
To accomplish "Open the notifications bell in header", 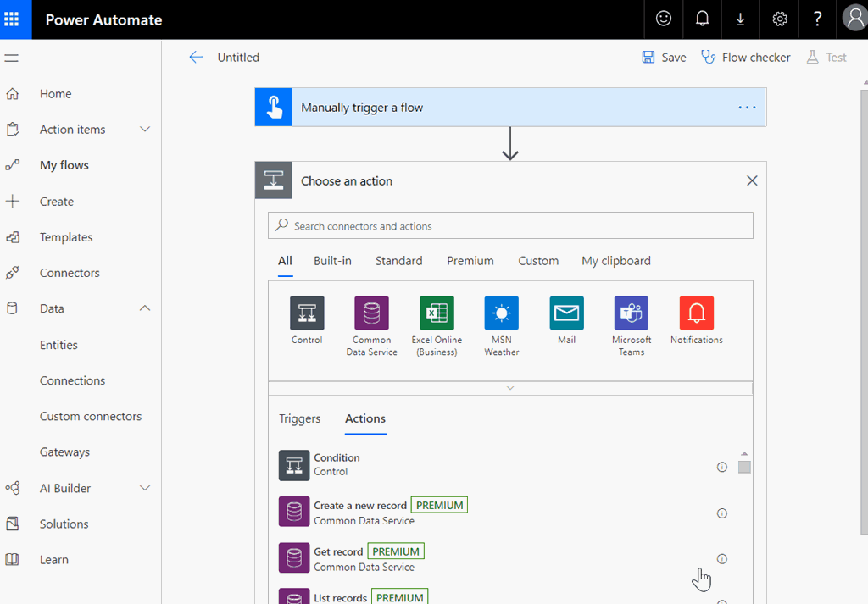I will coord(702,19).
